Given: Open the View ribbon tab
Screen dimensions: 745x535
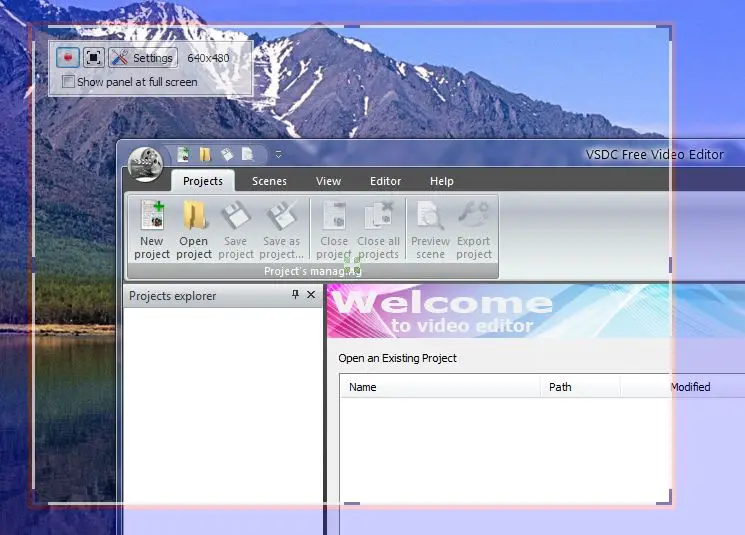Looking at the screenshot, I should click(328, 181).
